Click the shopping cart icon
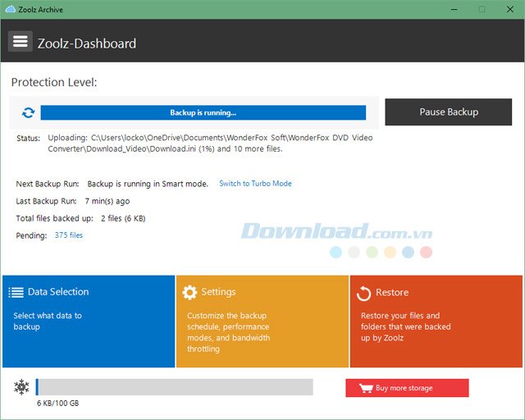525x420 pixels. 365,388
